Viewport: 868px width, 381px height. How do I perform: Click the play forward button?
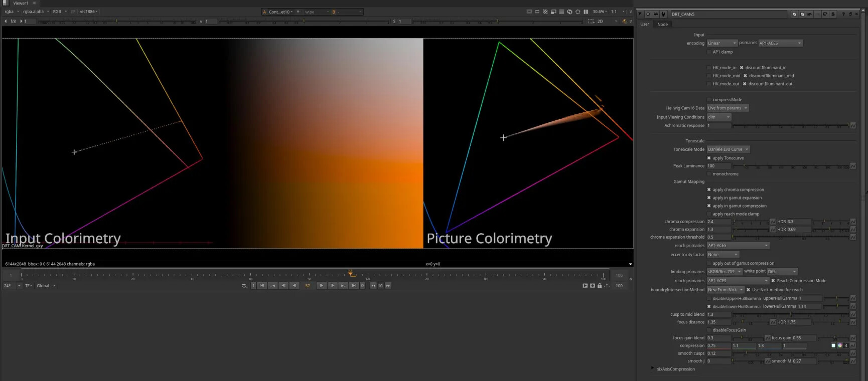(322, 286)
